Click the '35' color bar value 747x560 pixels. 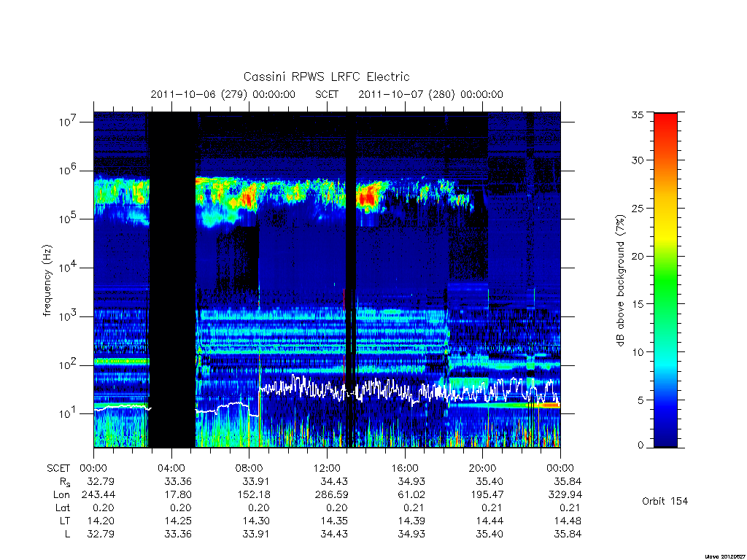[x=637, y=114]
